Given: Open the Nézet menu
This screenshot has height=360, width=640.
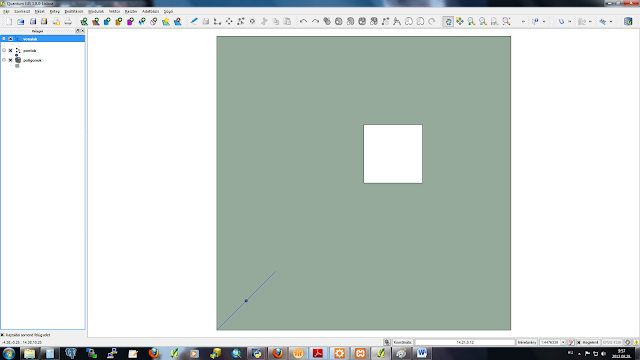Looking at the screenshot, I should pyautogui.click(x=40, y=11).
